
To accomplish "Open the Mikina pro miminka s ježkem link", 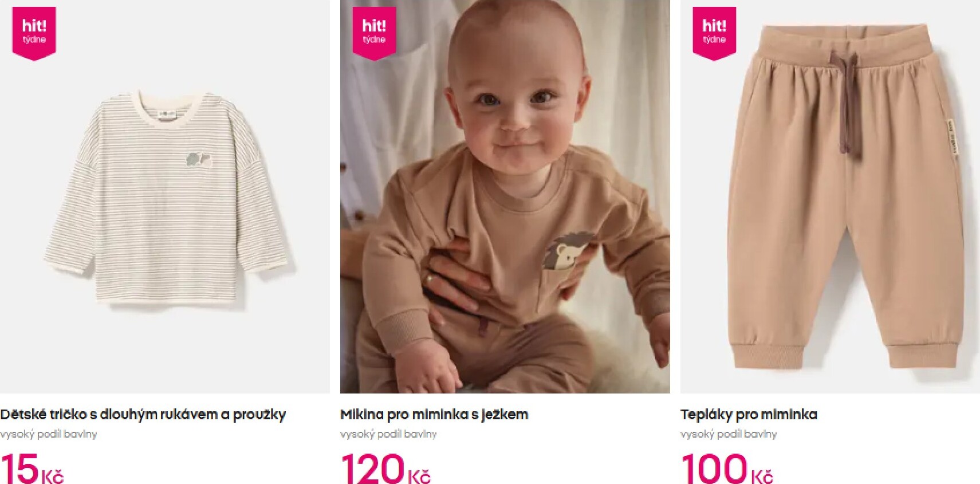I will (x=434, y=414).
